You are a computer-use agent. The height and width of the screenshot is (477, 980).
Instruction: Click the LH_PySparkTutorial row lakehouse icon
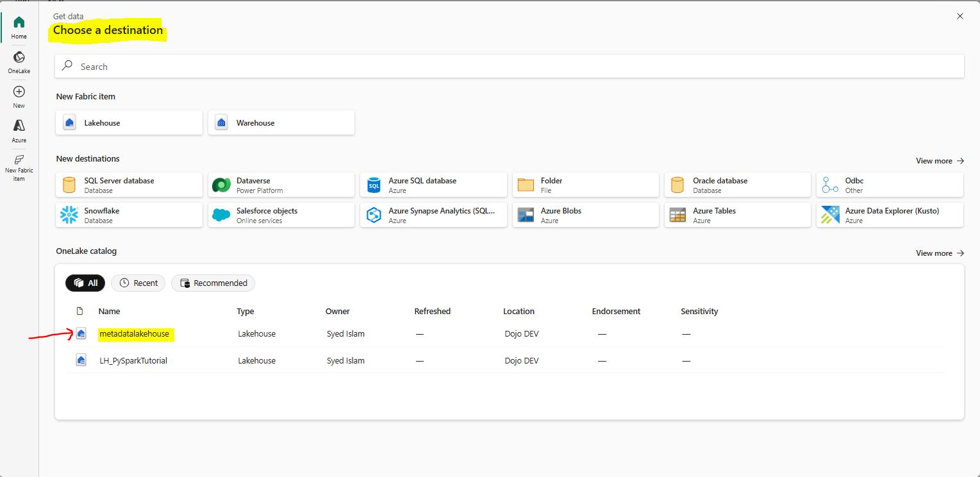point(81,361)
